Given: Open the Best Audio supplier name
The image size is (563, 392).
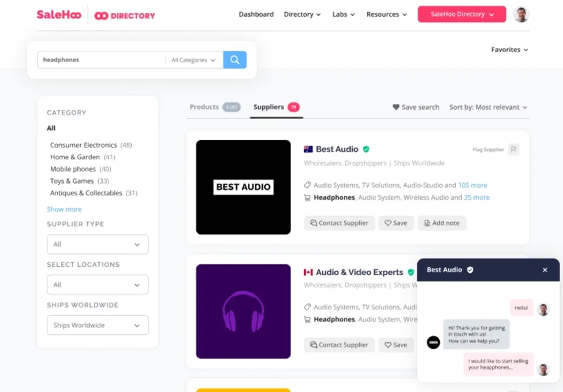Looking at the screenshot, I should [x=337, y=149].
